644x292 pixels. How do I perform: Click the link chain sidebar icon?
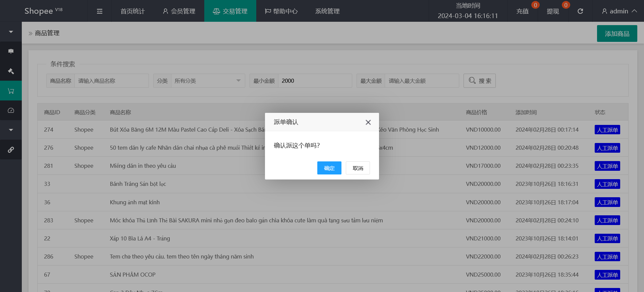11,150
